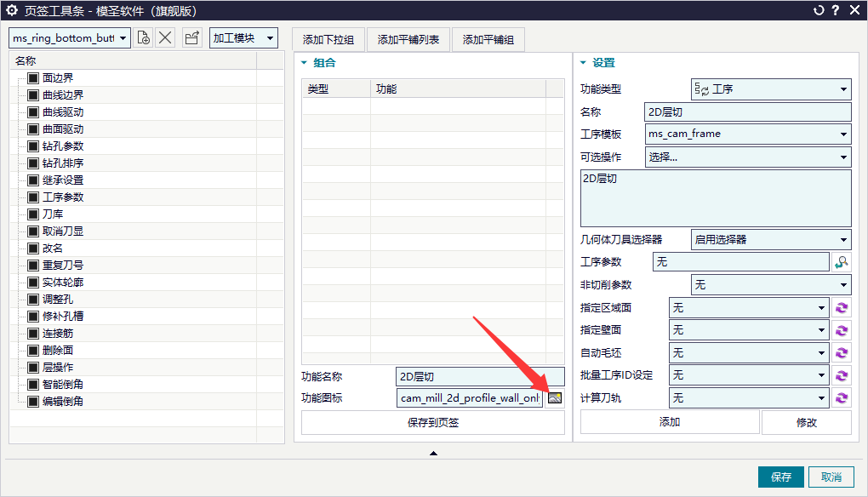Click the export folder icon in toolbar
The height and width of the screenshot is (497, 868).
point(192,38)
